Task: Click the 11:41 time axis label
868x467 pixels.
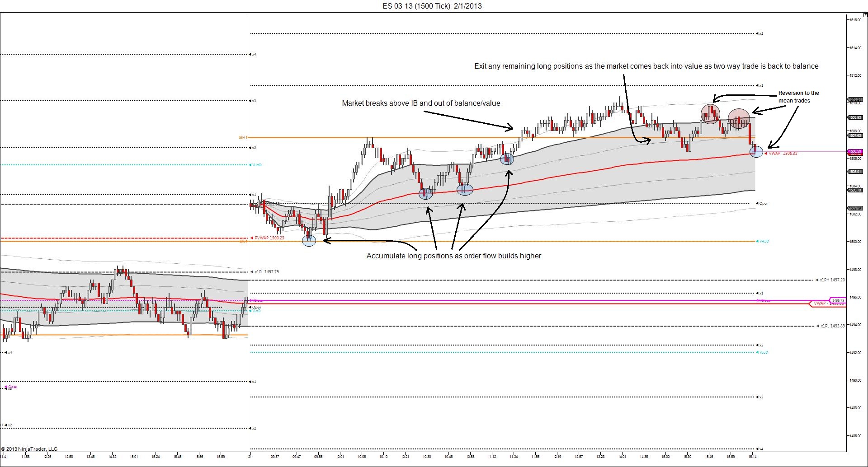Action: (x=4, y=457)
